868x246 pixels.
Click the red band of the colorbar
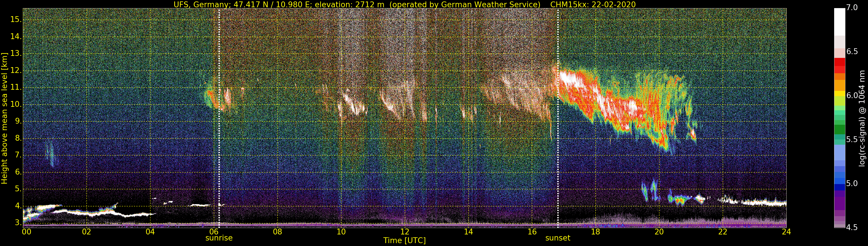click(x=839, y=66)
